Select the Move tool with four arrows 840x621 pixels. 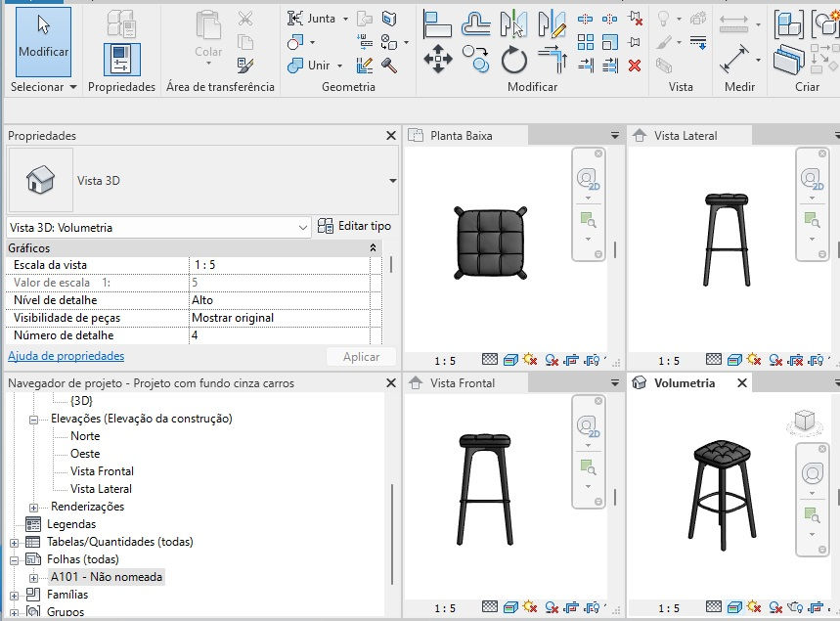click(x=438, y=59)
